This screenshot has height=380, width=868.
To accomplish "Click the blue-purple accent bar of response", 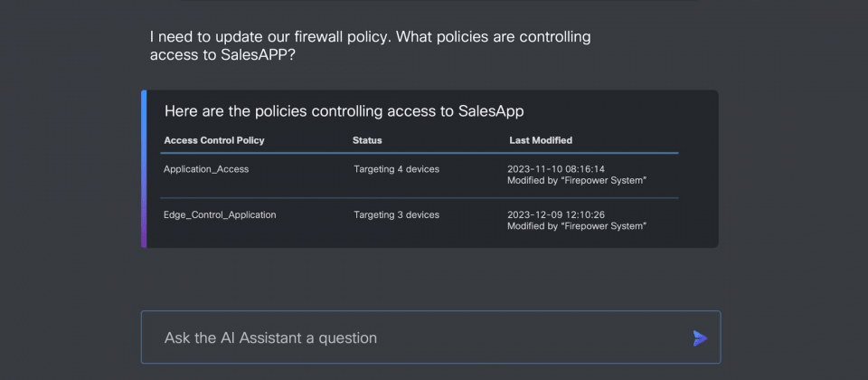I will coord(144,169).
